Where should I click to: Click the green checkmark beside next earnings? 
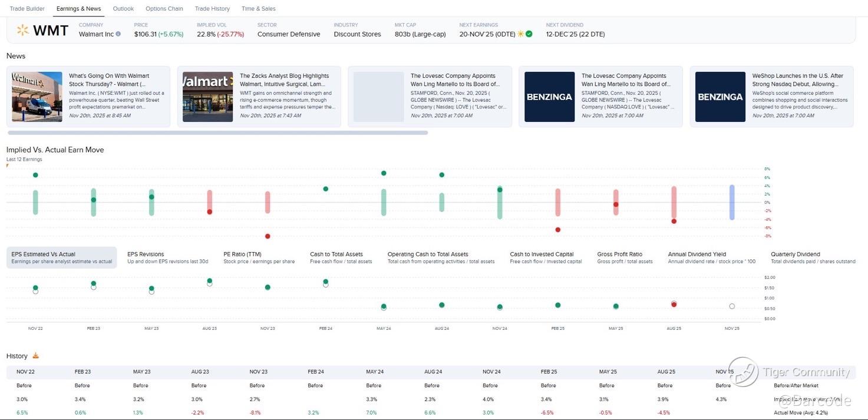click(529, 34)
